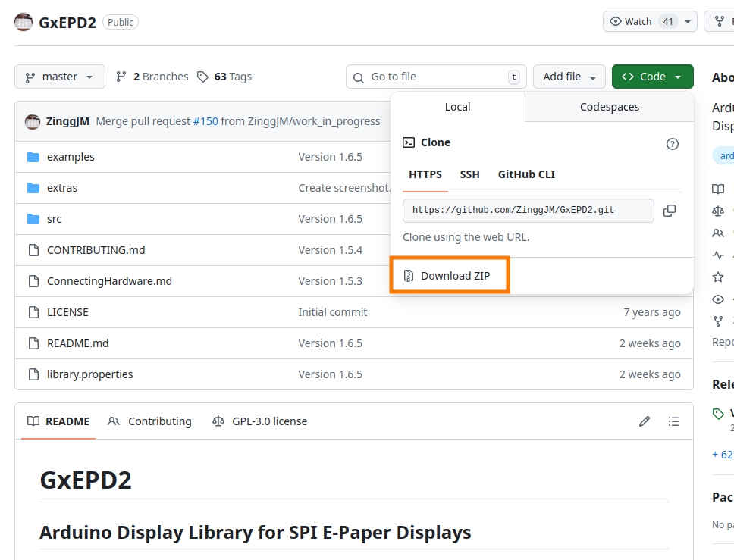Select the SSH clone option tab
Image resolution: width=734 pixels, height=560 pixels.
click(x=469, y=174)
